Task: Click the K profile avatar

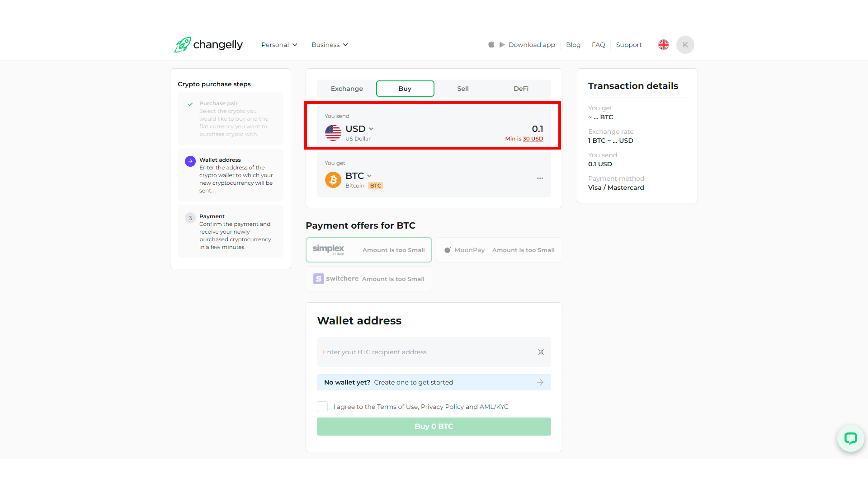Action: [685, 44]
